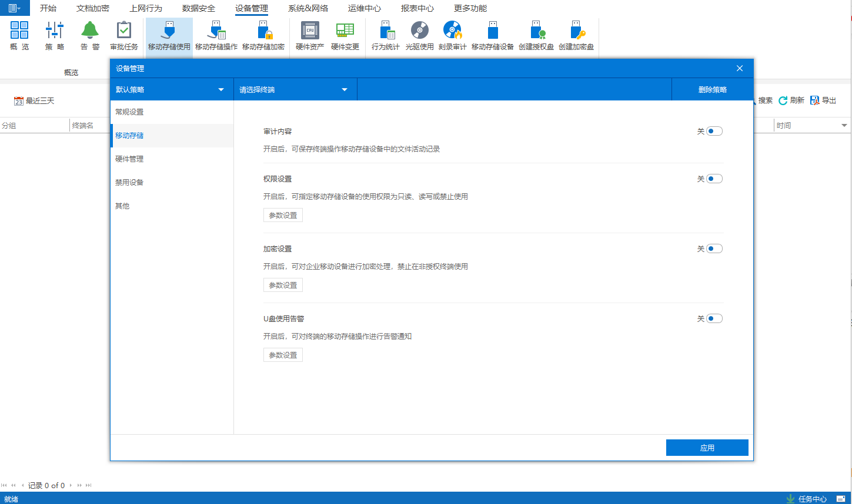
Task: Click the 创建加密盘 key icon
Action: coord(576,31)
